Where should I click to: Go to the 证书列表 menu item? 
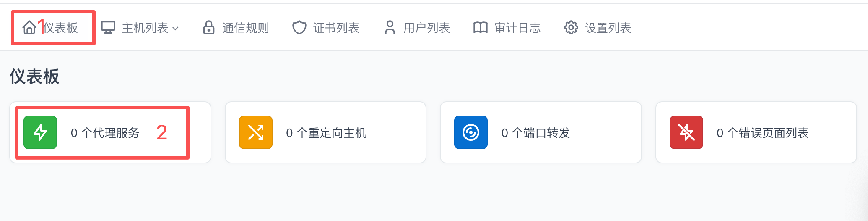coord(336,28)
